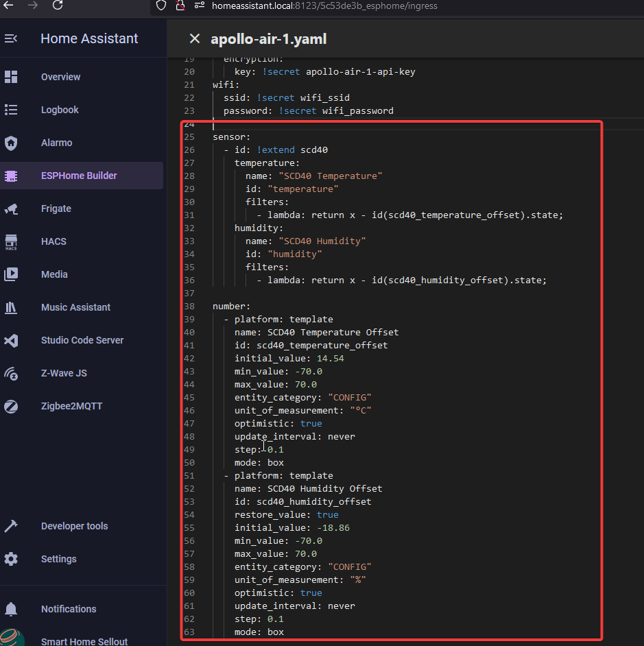Reload the browser page

point(58,5)
